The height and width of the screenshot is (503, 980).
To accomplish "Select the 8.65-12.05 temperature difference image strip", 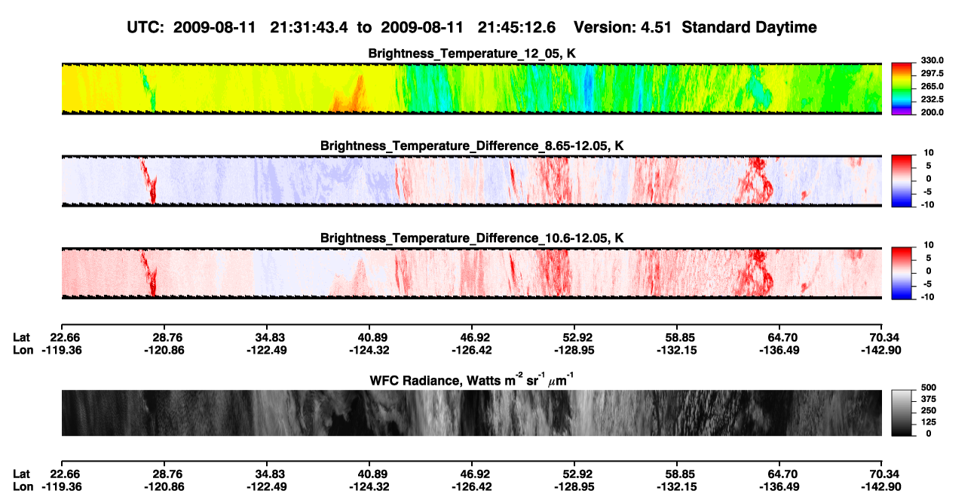I will 471,180.
